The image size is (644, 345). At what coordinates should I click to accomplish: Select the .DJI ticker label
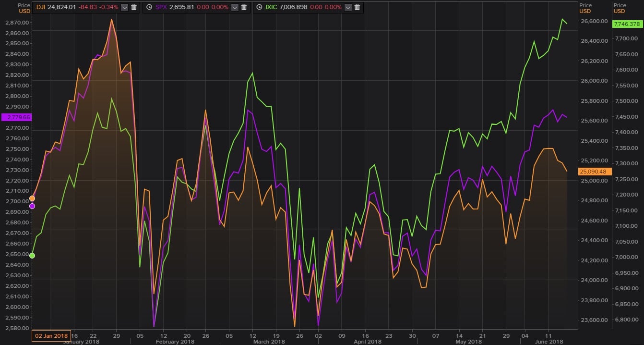pos(40,7)
